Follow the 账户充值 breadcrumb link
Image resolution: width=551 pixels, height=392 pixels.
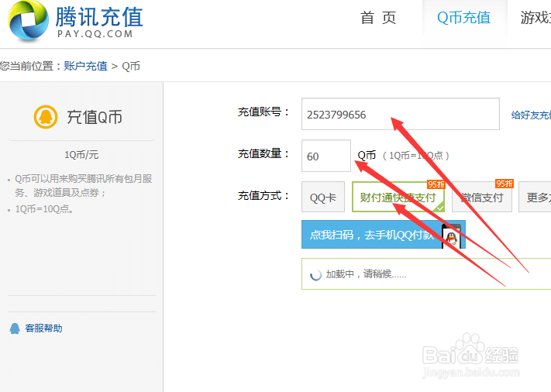coord(85,66)
